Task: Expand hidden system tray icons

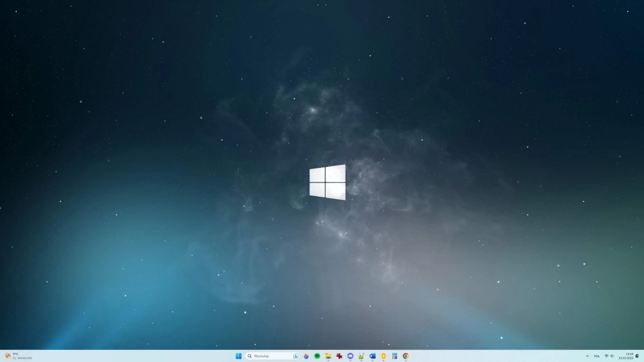Action: click(587, 356)
